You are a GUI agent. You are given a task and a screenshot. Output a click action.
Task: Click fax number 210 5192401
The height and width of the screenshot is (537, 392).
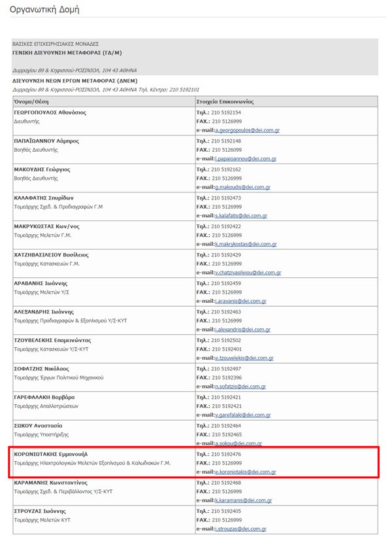pos(227,349)
